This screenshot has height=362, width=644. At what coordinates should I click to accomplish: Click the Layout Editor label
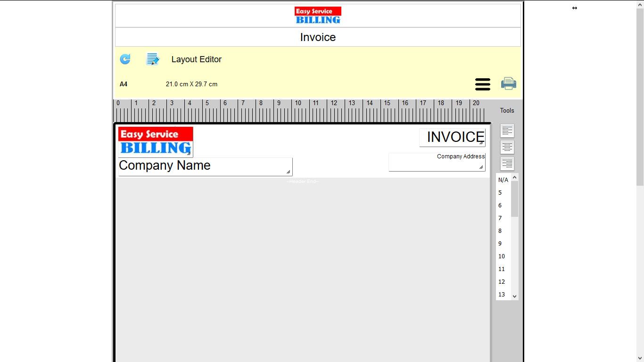coord(196,59)
